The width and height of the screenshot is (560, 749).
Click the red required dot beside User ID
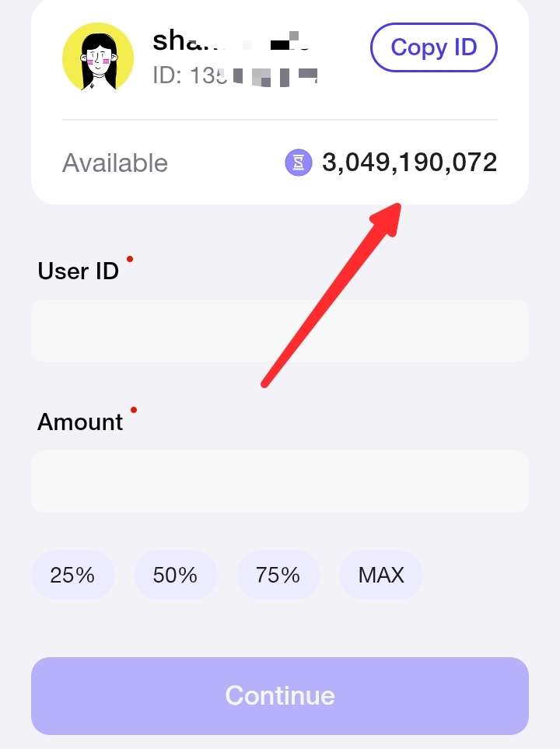click(x=129, y=259)
